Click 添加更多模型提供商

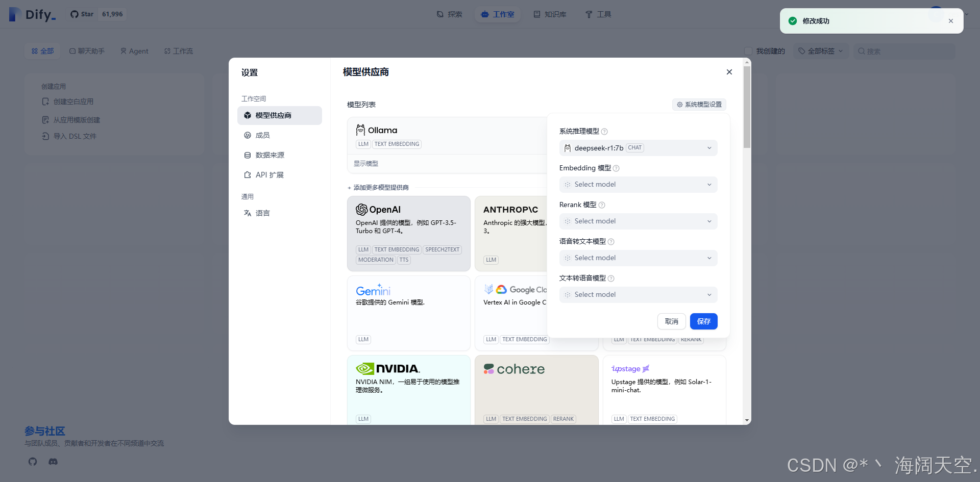pos(378,188)
